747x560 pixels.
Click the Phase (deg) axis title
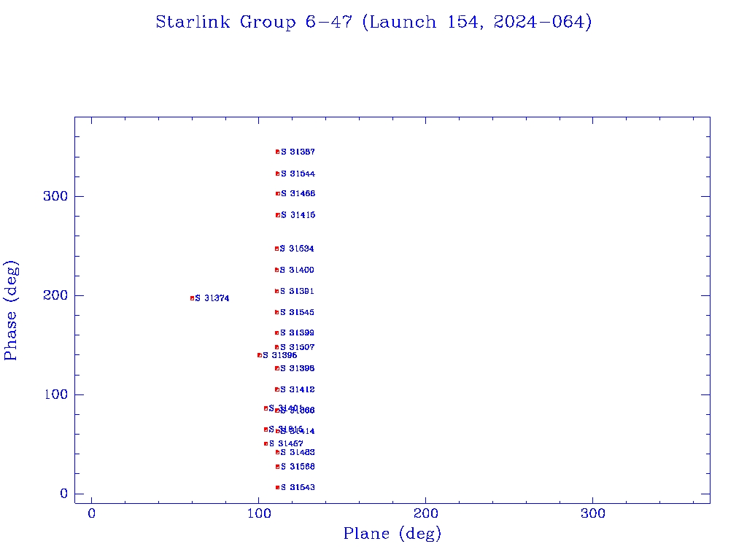click(11, 310)
